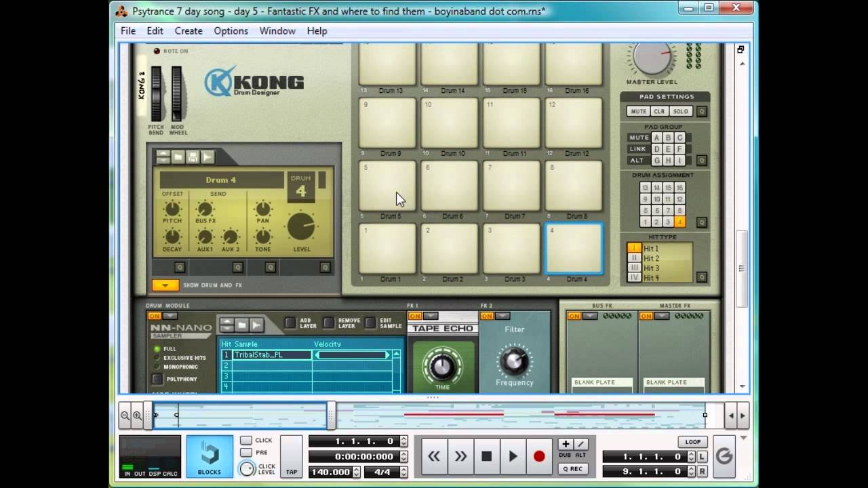Screen dimensions: 868x488
Task: Open the Options menu
Action: point(231,30)
